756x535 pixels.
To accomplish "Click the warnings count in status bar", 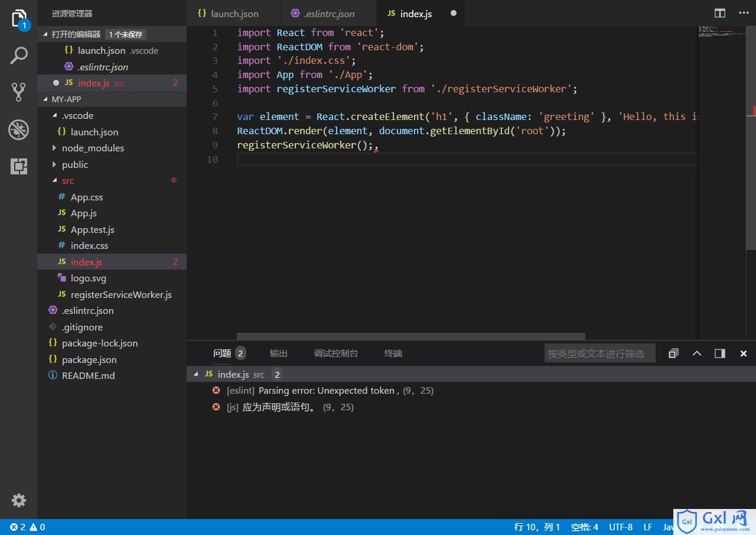I will pos(37,527).
